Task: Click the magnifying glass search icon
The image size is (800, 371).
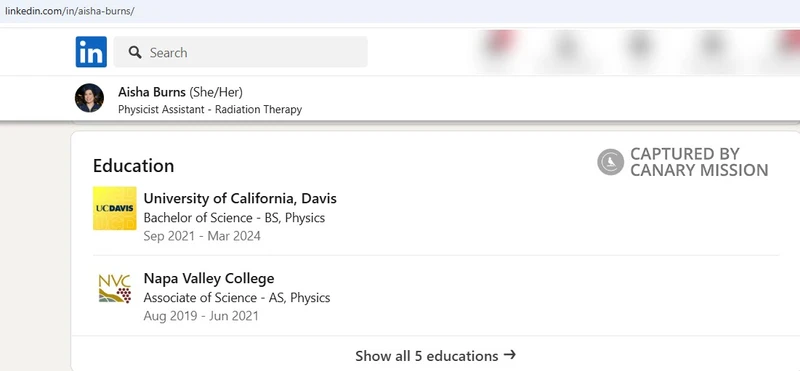Action: coord(135,52)
